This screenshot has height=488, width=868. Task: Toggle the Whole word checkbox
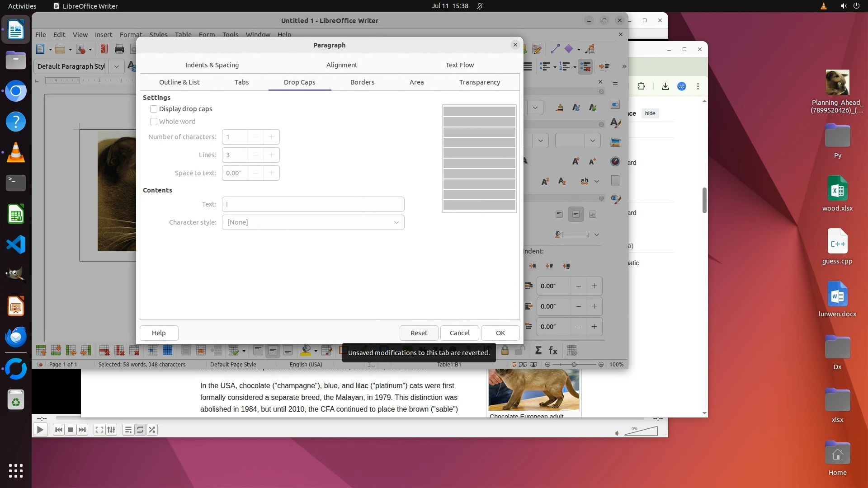click(154, 122)
